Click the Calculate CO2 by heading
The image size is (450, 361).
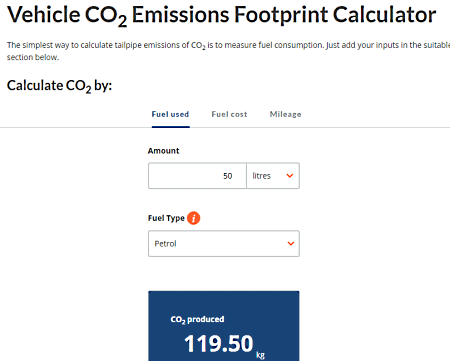(x=59, y=86)
